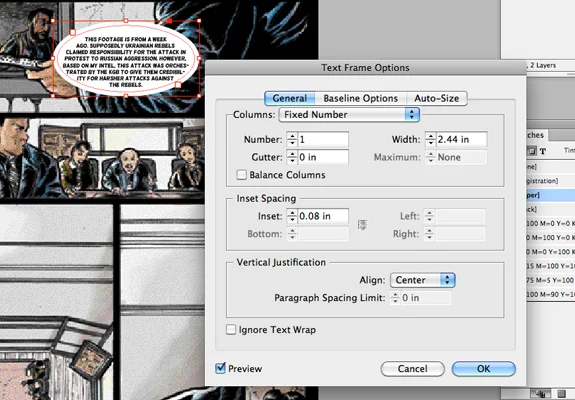Viewport: 575px width, 400px height.
Task: Click the oval speech bubble text frame
Action: (x=126, y=59)
